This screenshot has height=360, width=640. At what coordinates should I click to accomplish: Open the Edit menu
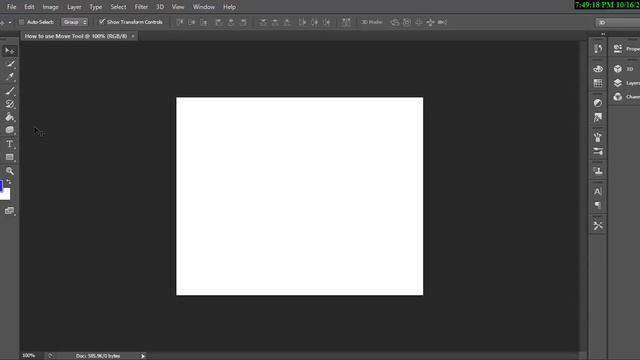coord(29,7)
